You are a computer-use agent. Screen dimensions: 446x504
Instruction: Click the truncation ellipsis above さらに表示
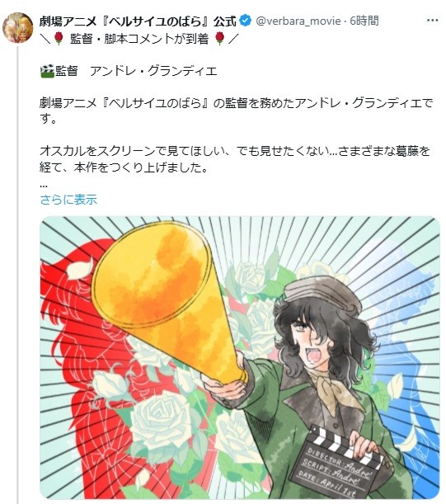point(44,186)
